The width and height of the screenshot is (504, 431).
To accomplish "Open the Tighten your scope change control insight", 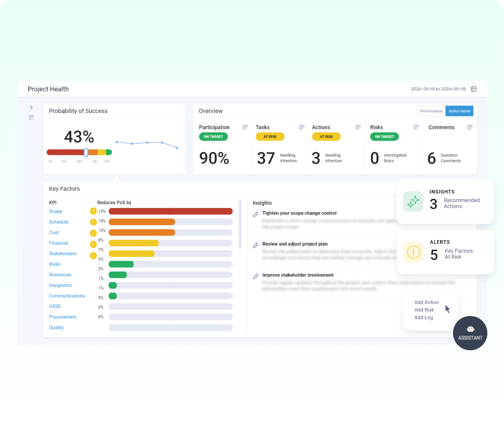I will 299,213.
